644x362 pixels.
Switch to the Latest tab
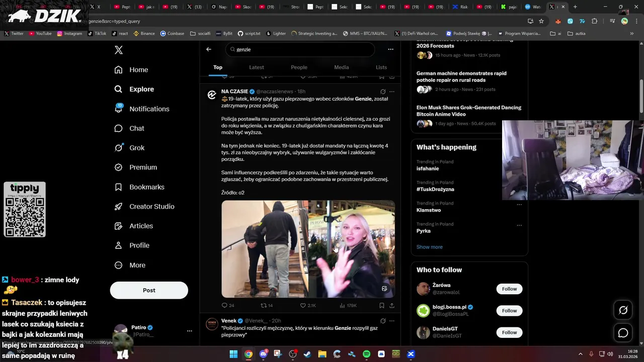point(257,67)
